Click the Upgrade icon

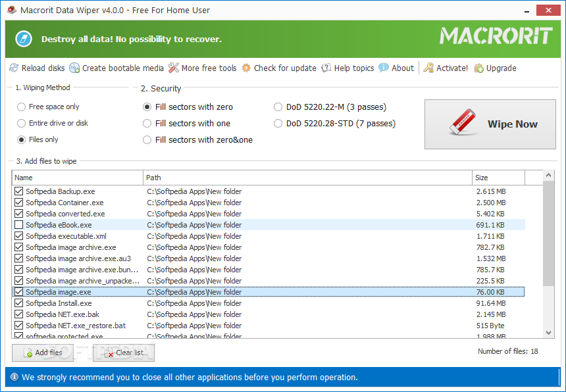tap(479, 68)
